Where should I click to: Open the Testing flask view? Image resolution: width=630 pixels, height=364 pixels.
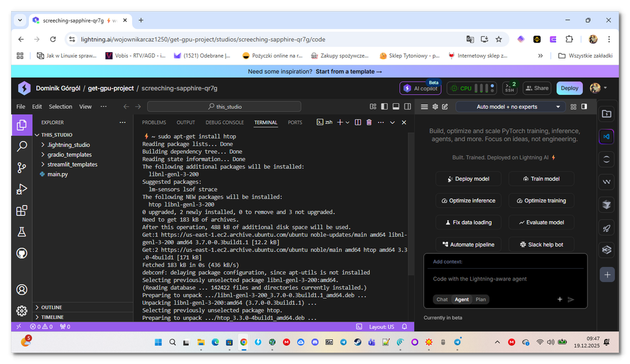pos(22,232)
